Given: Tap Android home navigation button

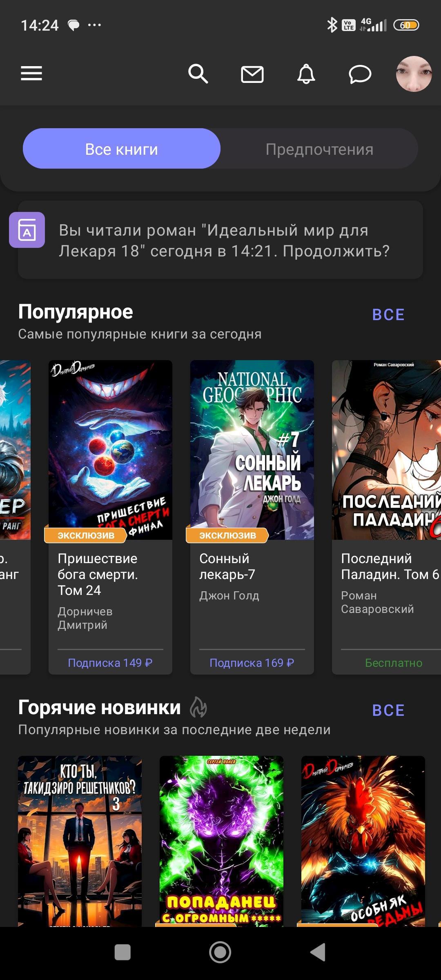Looking at the screenshot, I should (x=220, y=953).
